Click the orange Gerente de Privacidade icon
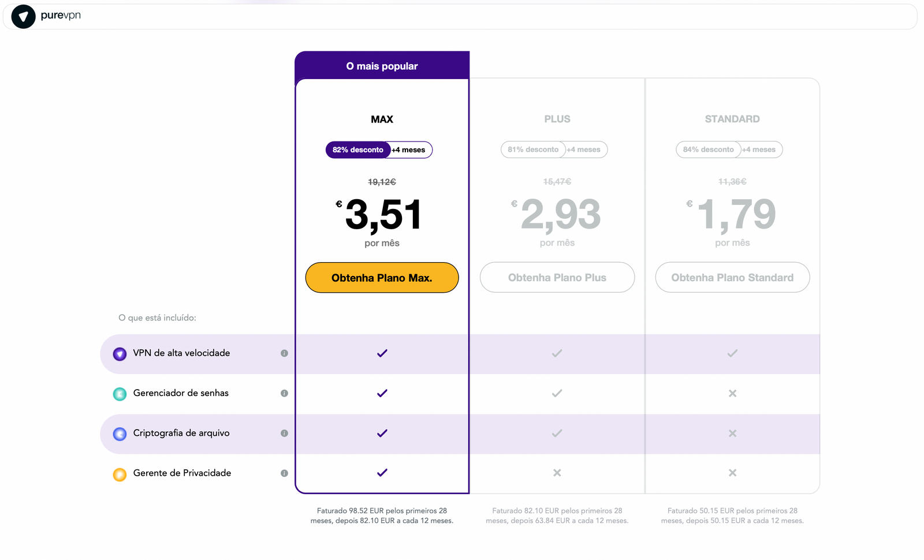 click(x=120, y=474)
